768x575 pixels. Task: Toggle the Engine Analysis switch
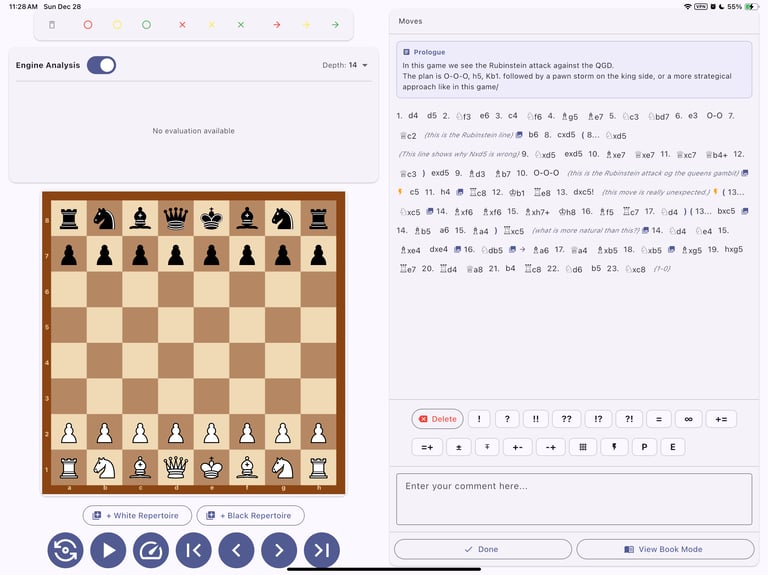pyautogui.click(x=101, y=65)
